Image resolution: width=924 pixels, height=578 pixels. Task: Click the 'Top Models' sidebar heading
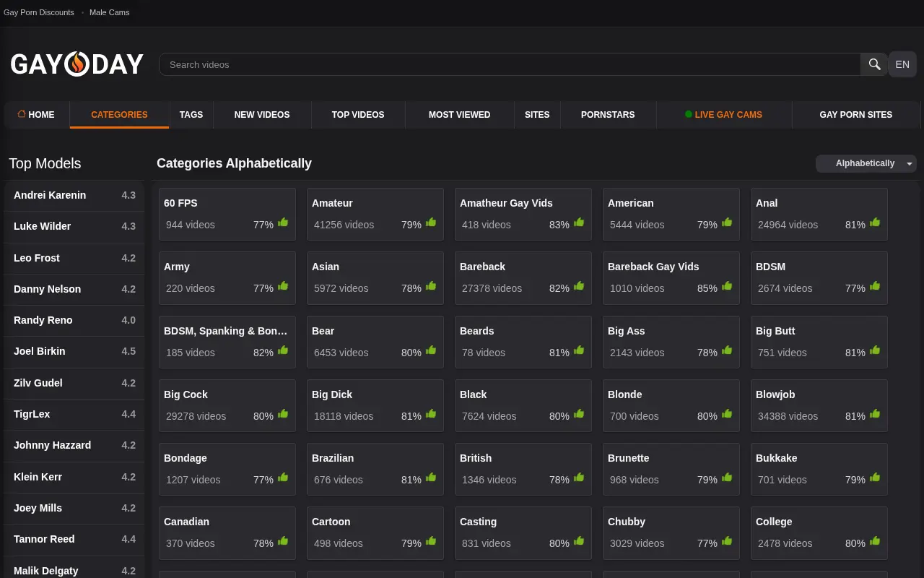45,163
